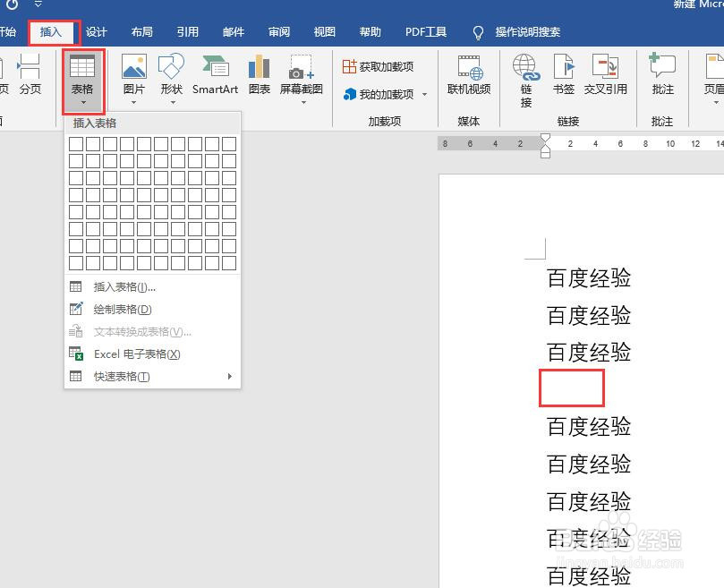Switch to the Layout (布局) tab

[141, 32]
